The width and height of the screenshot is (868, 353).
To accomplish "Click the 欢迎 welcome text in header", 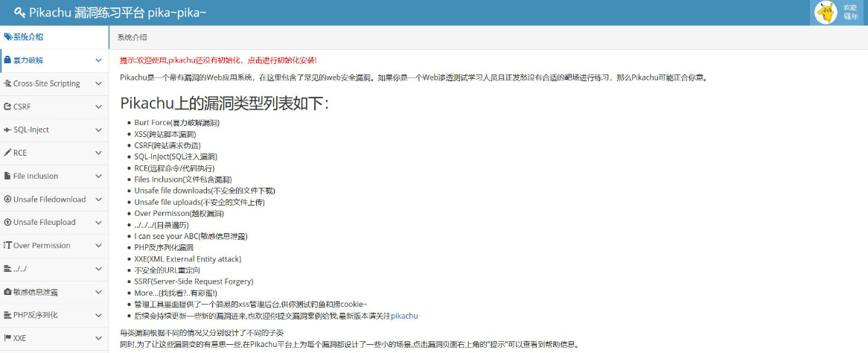I will pos(850,7).
